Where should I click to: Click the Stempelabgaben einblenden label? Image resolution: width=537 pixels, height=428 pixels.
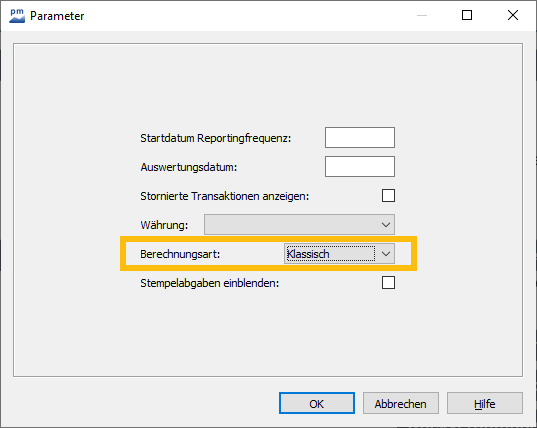210,284
